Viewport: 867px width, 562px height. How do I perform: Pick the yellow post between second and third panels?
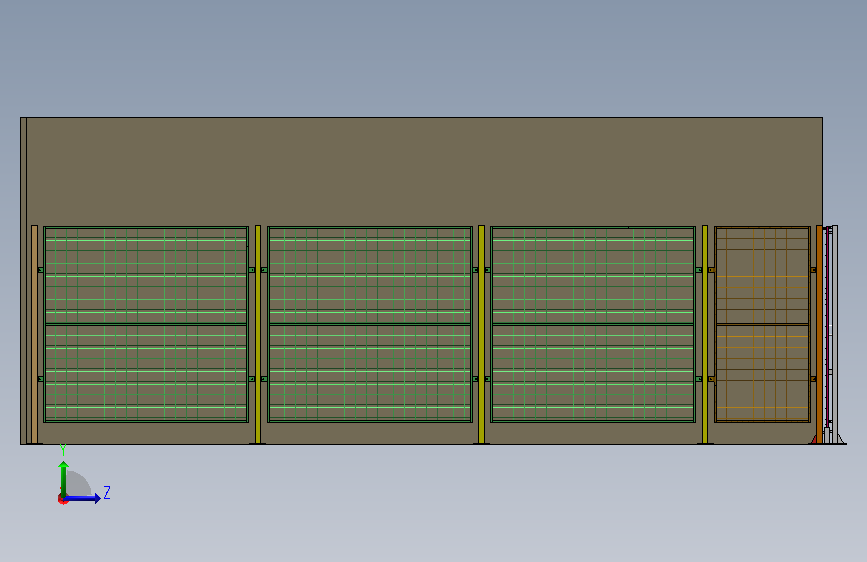pos(482,334)
